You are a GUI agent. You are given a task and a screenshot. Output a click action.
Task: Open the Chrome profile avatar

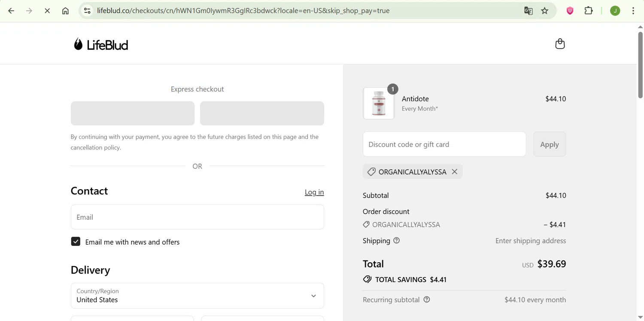click(615, 11)
